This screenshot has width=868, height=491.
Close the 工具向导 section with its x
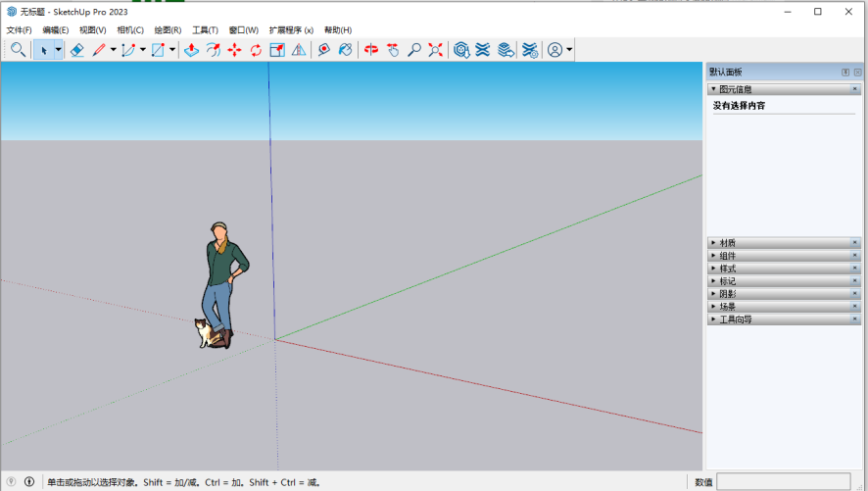[x=854, y=319]
